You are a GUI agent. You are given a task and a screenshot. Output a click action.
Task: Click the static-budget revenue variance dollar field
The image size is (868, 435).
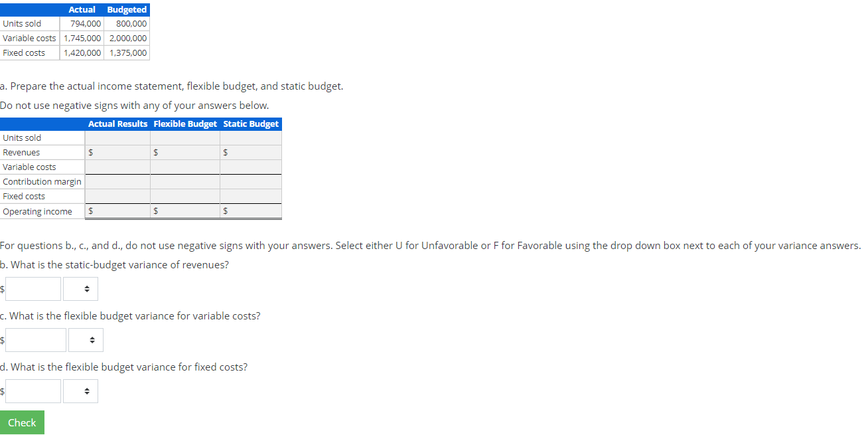click(32, 288)
